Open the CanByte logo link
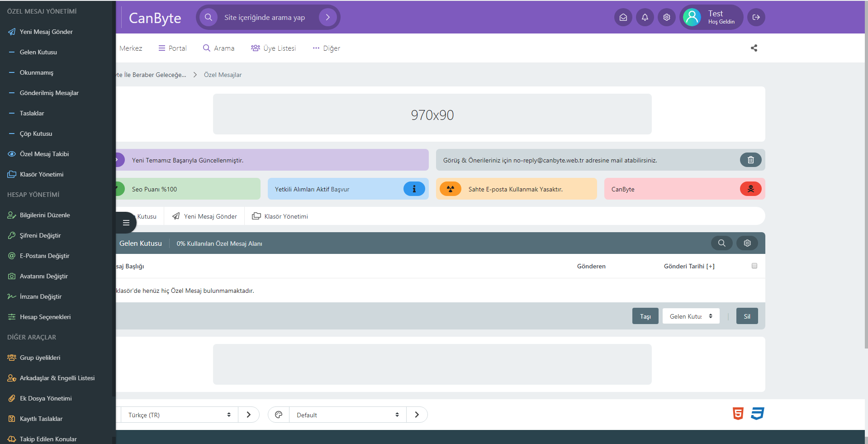The width and height of the screenshot is (868, 444). pos(155,18)
